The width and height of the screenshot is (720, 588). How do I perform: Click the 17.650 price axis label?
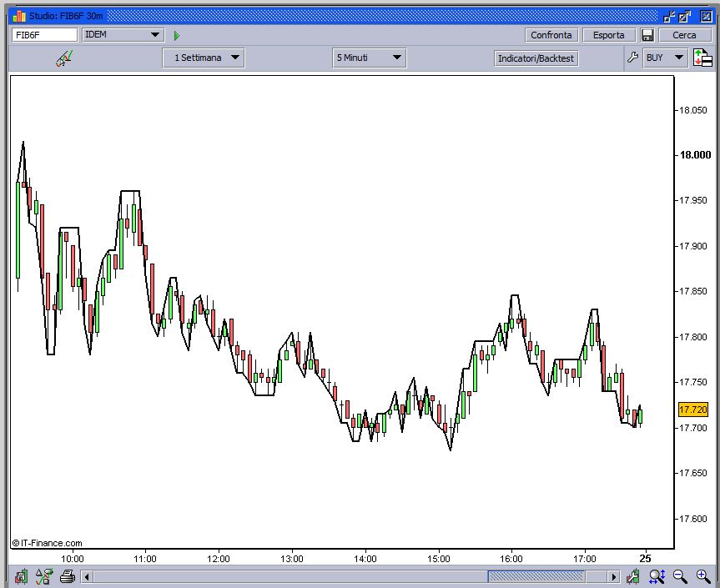click(x=693, y=473)
